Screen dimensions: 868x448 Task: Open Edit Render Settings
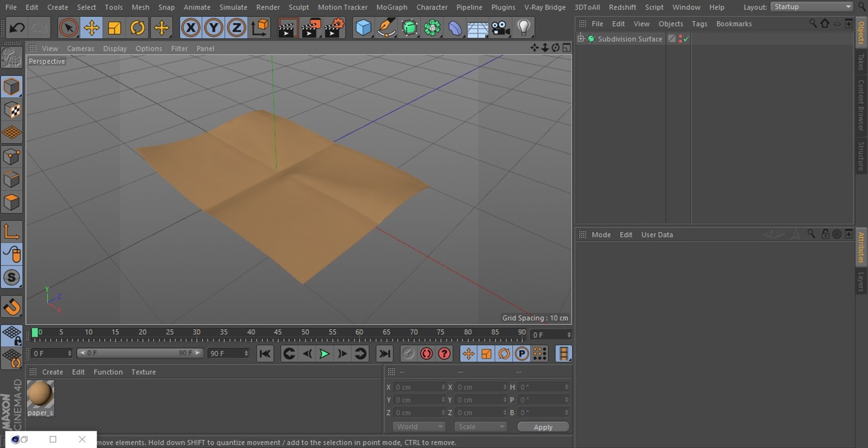coord(335,28)
